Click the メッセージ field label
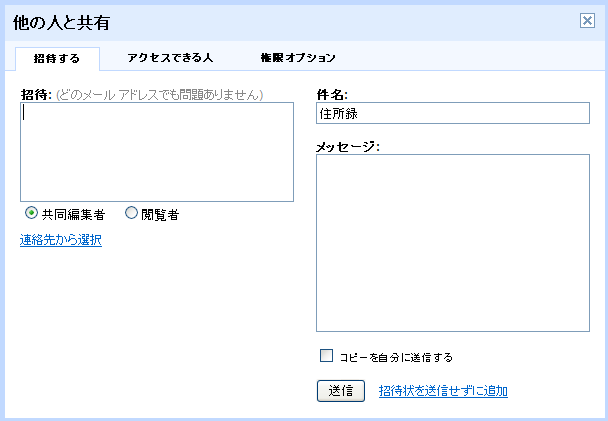608x421 pixels. [347, 147]
